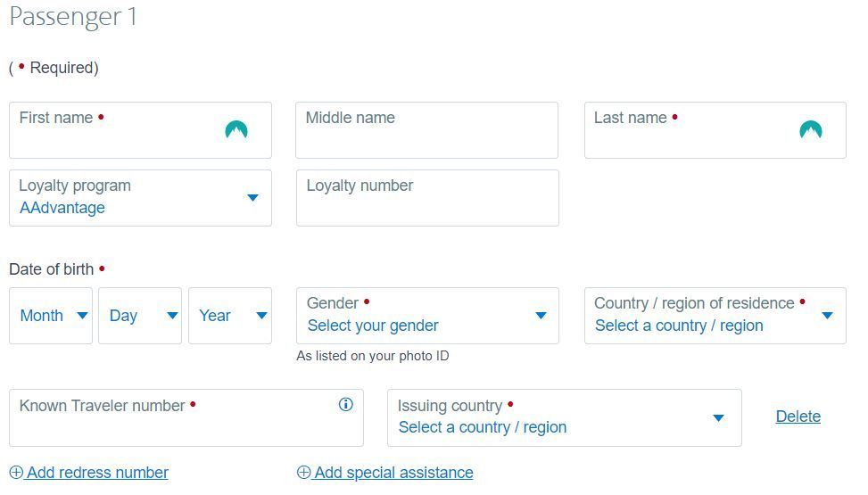Click the Known Traveler number info icon
The width and height of the screenshot is (868, 495).
pos(346,405)
